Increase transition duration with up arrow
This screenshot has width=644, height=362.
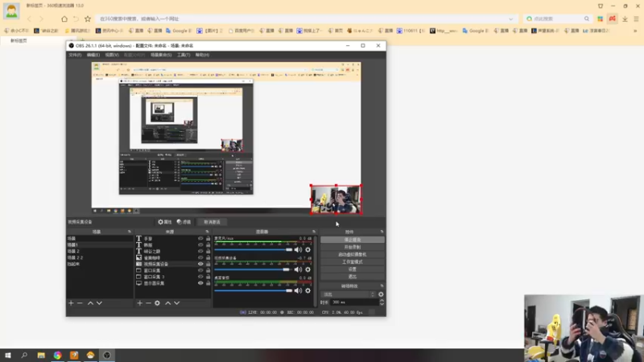[x=382, y=300]
